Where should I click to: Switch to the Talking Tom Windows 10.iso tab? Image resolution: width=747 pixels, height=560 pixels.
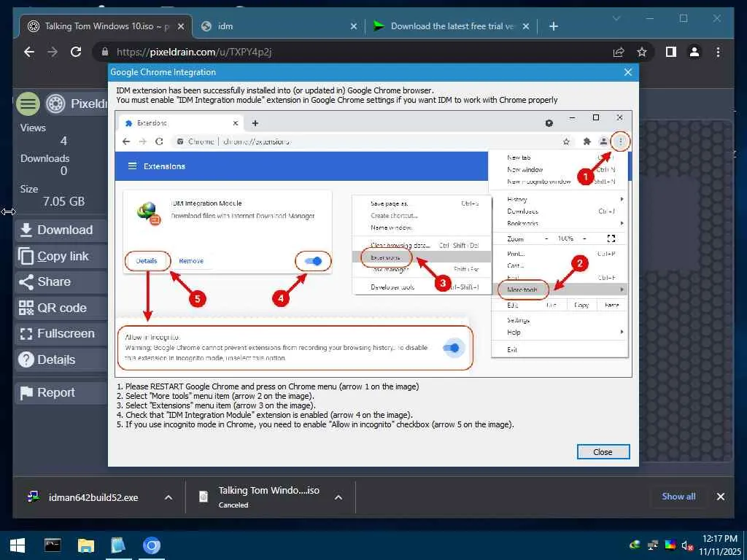click(106, 26)
